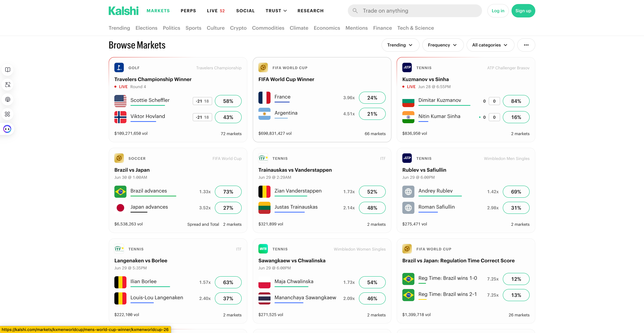
Task: Expand the Frequency filter dropdown
Action: [443, 45]
